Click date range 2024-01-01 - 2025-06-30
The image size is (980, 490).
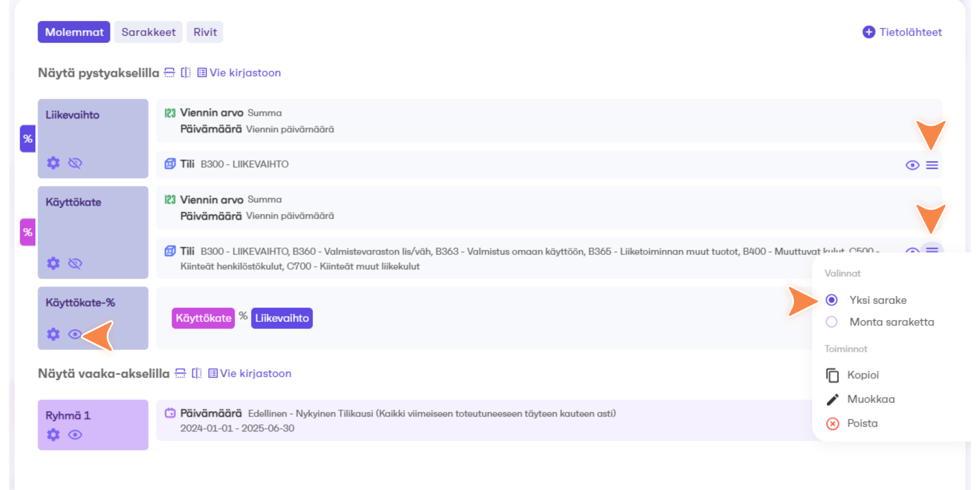coord(237,428)
